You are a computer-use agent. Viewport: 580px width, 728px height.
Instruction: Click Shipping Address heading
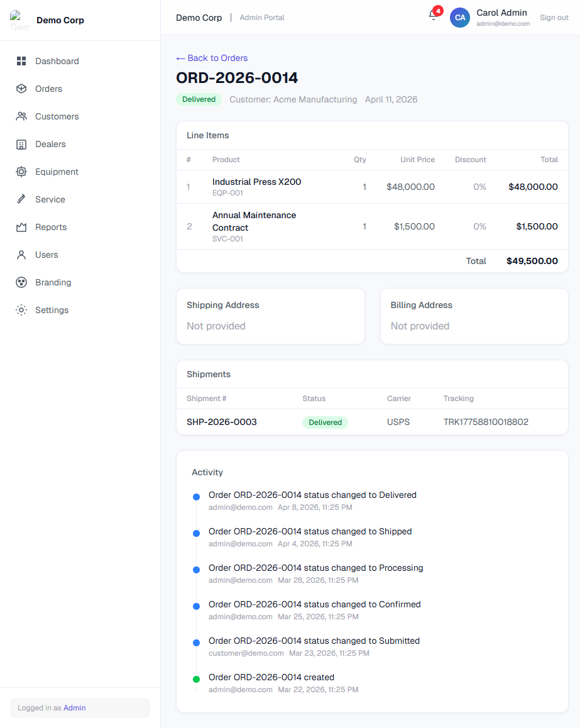click(222, 305)
